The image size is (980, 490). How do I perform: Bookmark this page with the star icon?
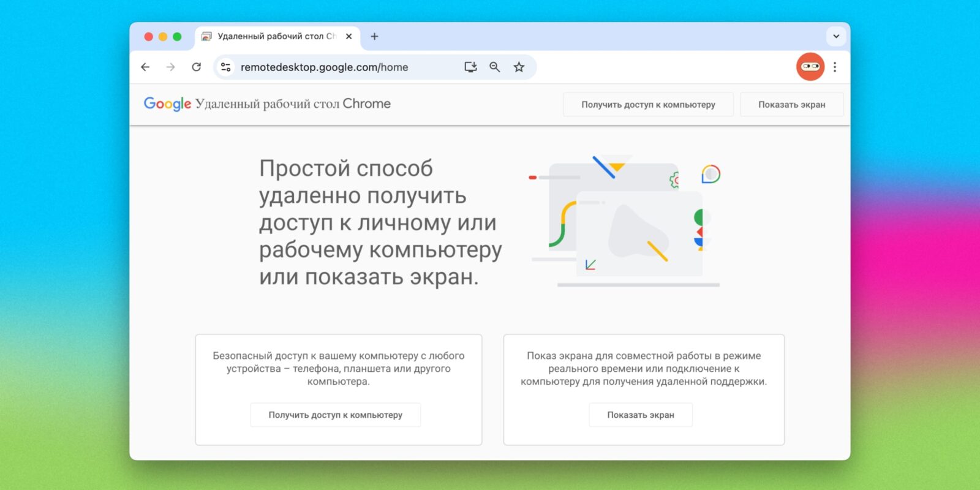point(519,67)
